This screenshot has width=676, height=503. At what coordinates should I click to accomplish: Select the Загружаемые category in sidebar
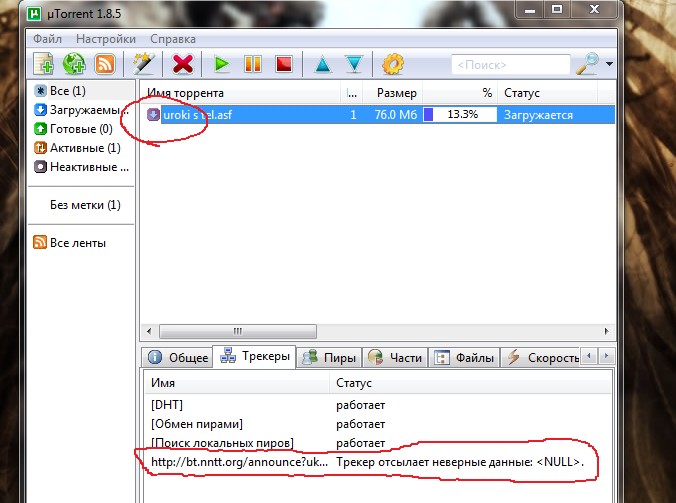point(81,110)
